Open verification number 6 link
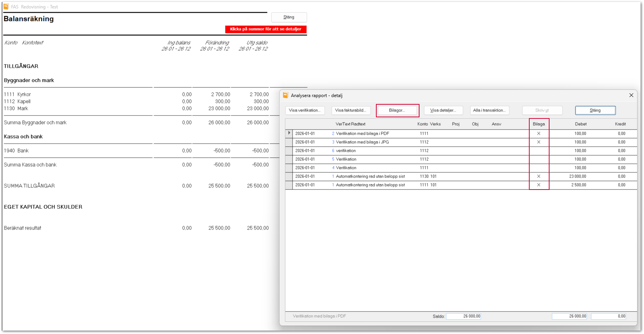Screen dimensions: 644x334 click(333, 151)
